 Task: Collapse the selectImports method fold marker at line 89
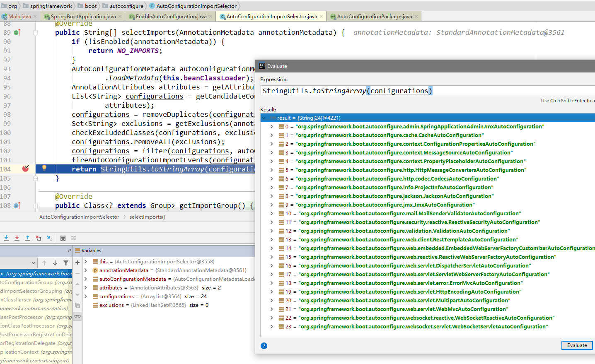pyautogui.click(x=36, y=33)
